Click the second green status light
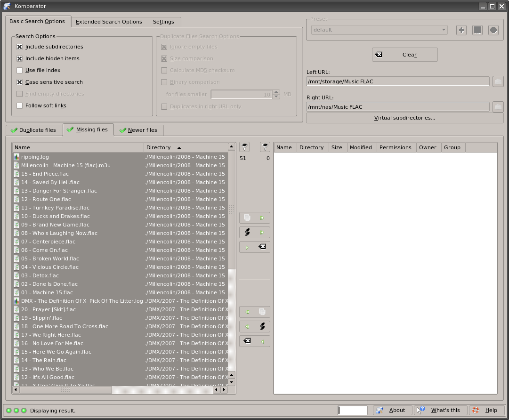This screenshot has height=420, width=509. tap(16, 410)
